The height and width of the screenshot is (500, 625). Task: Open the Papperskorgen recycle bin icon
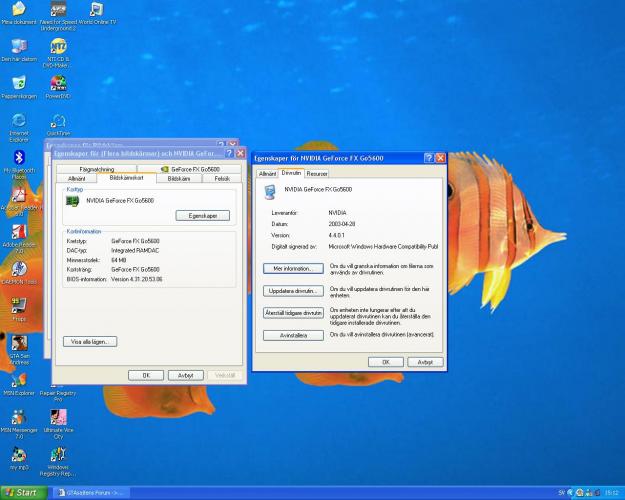point(19,84)
